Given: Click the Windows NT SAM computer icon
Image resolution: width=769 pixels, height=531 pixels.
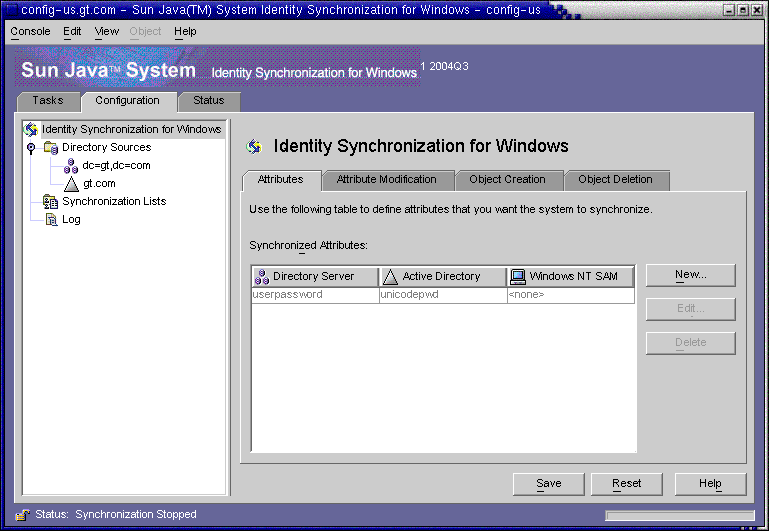Looking at the screenshot, I should pyautogui.click(x=517, y=277).
